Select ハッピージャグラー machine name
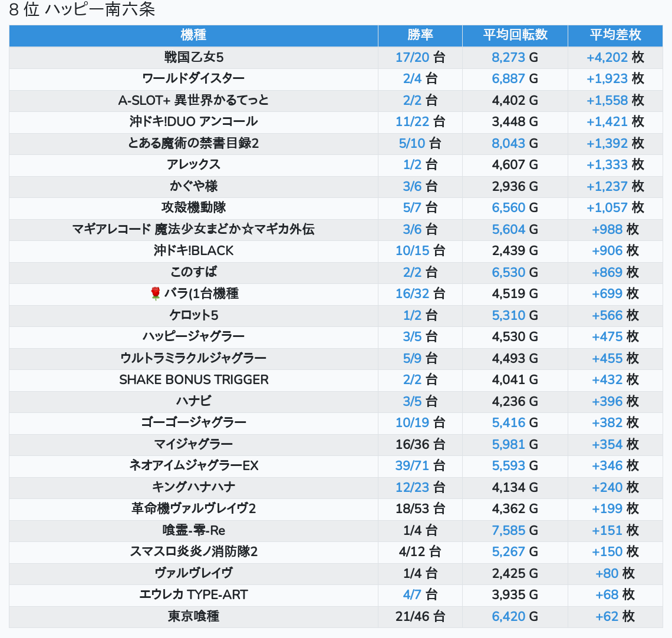The height and width of the screenshot is (638, 672). [193, 336]
